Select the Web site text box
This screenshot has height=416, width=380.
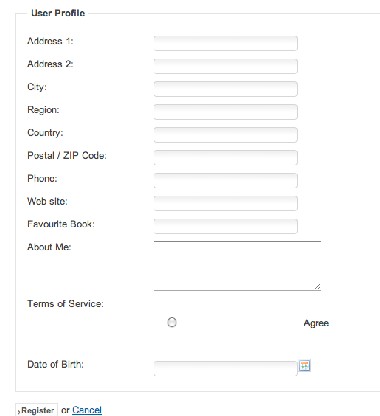click(x=226, y=203)
